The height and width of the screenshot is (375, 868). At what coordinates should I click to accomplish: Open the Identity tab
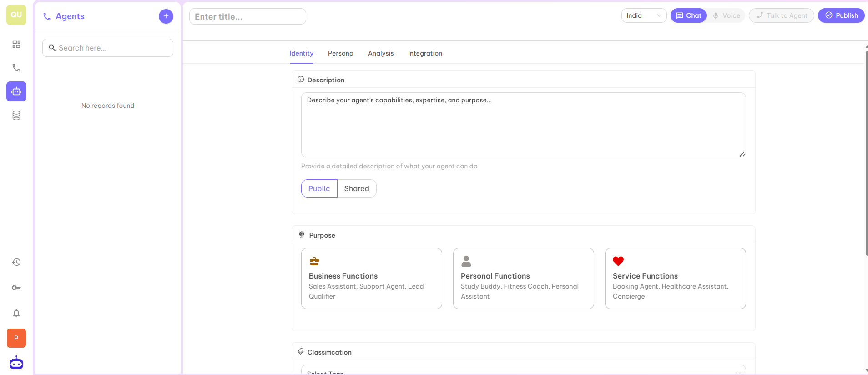point(302,53)
